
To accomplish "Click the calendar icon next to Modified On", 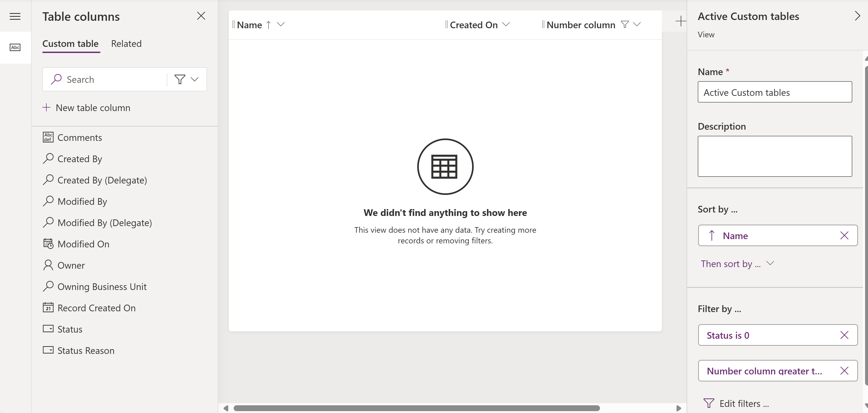I will coord(48,244).
